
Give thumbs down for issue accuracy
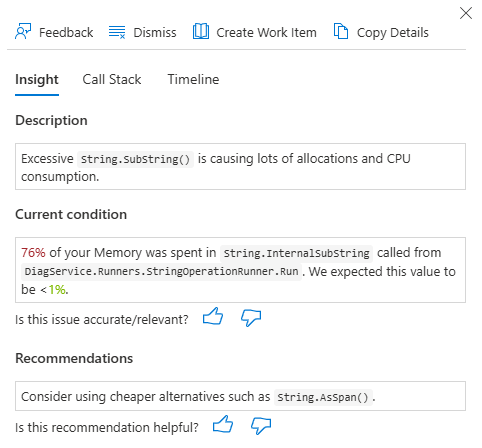click(251, 318)
